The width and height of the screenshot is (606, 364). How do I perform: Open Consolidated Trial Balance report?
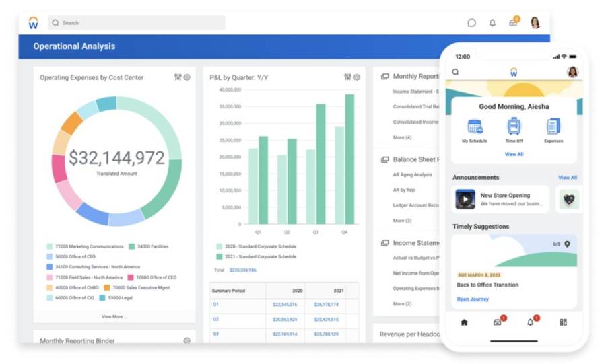pos(416,106)
